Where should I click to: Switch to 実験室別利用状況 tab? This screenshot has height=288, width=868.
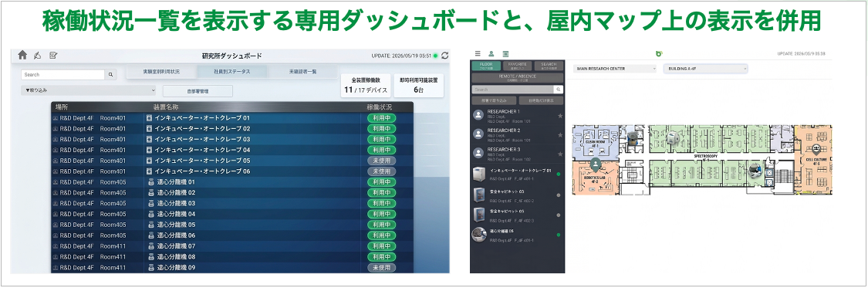point(161,72)
